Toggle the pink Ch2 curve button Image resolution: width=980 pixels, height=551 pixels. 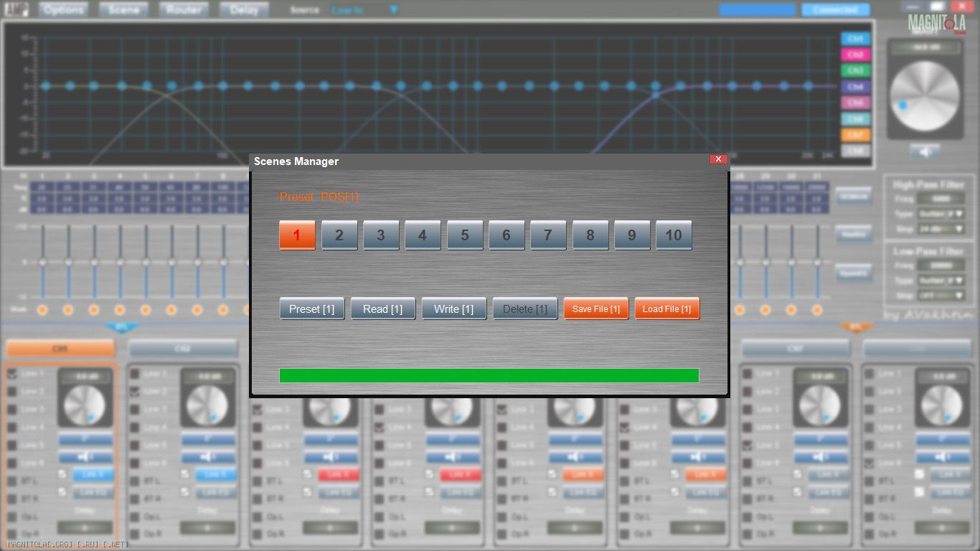pyautogui.click(x=855, y=55)
